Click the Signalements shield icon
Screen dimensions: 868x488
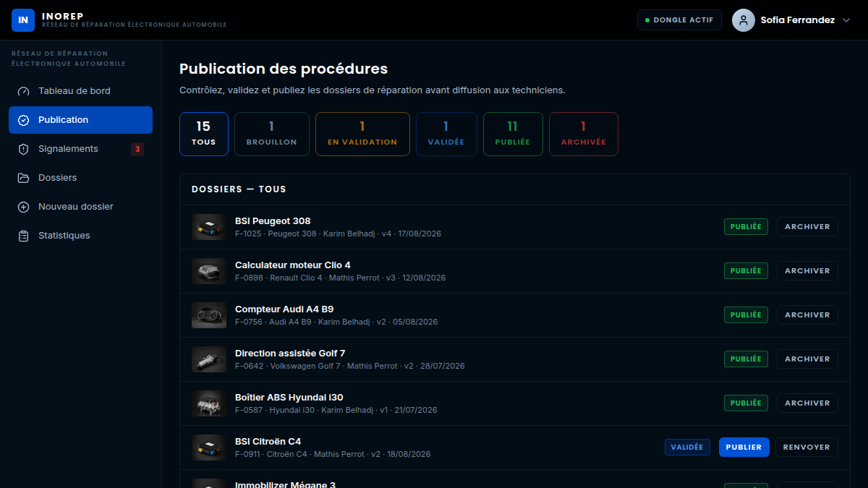click(x=23, y=149)
